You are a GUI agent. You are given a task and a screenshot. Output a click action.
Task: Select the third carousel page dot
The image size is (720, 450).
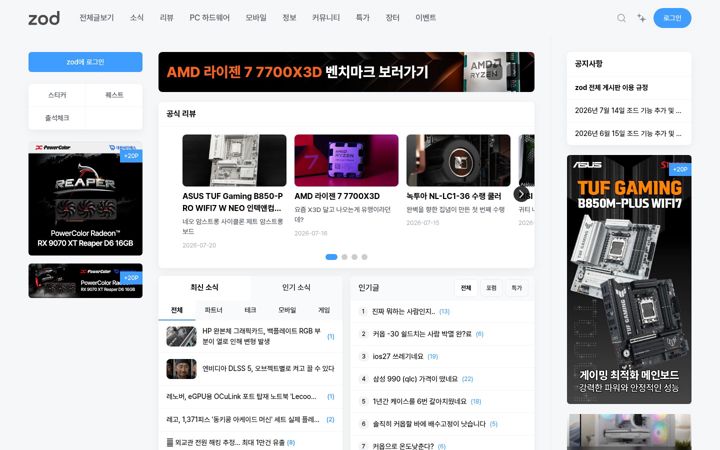354,257
